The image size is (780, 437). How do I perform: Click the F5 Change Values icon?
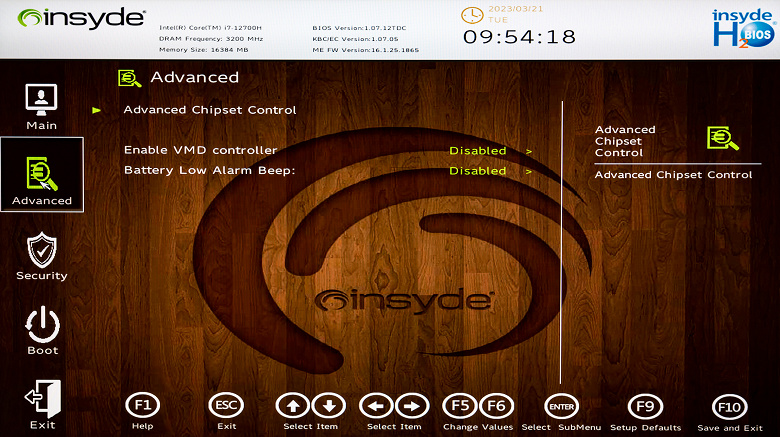[x=460, y=406]
